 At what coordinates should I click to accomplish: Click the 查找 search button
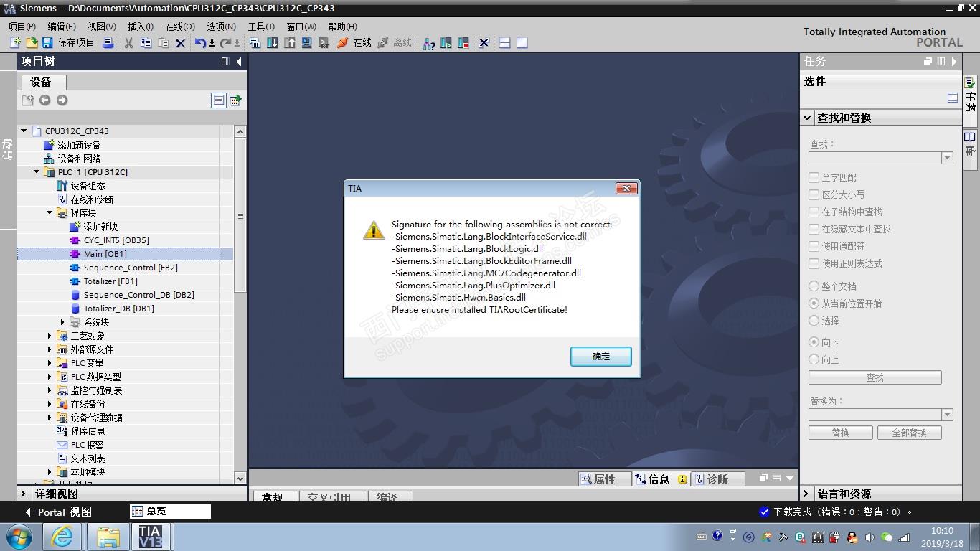click(x=875, y=377)
